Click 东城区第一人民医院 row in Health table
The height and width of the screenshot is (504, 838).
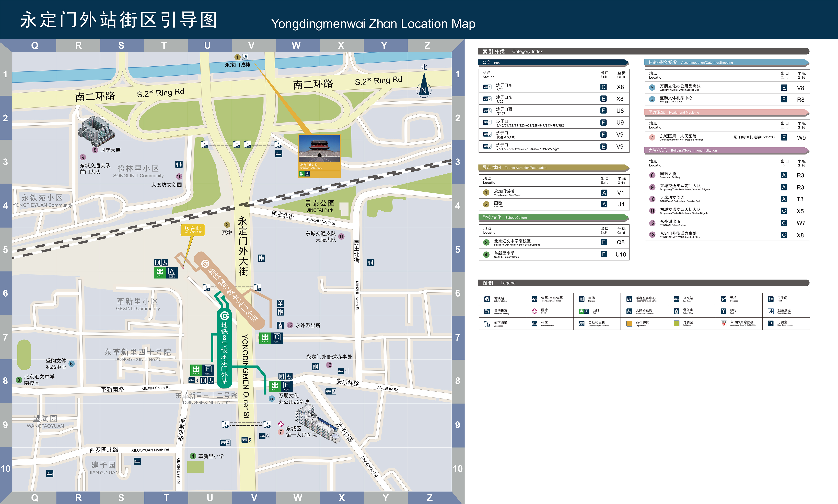tap(727, 137)
